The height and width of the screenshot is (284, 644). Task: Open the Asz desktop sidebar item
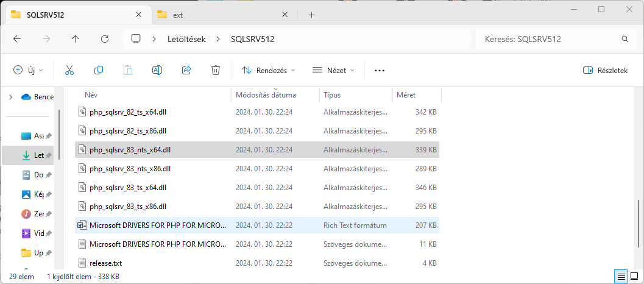tap(36, 136)
